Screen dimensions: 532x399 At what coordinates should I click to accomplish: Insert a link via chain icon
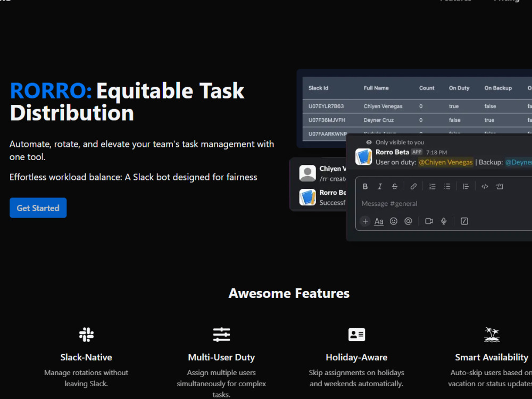(x=413, y=186)
